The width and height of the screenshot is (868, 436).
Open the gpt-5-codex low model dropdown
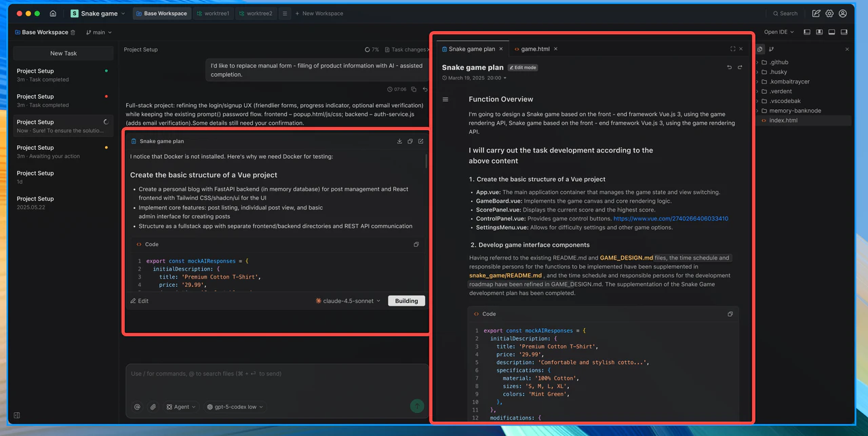pyautogui.click(x=235, y=407)
